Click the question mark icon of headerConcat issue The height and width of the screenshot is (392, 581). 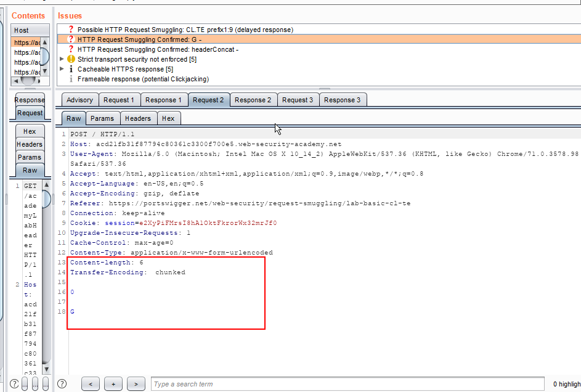71,49
